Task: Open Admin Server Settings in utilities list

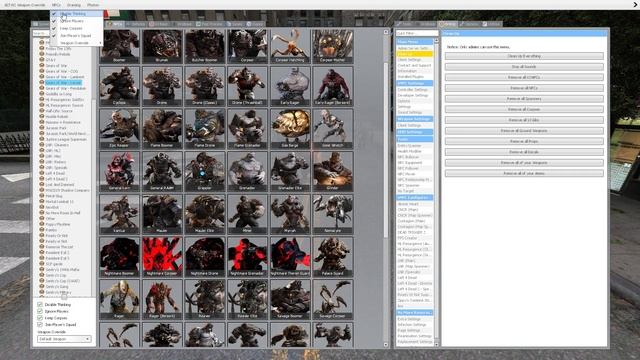Action: pos(415,48)
